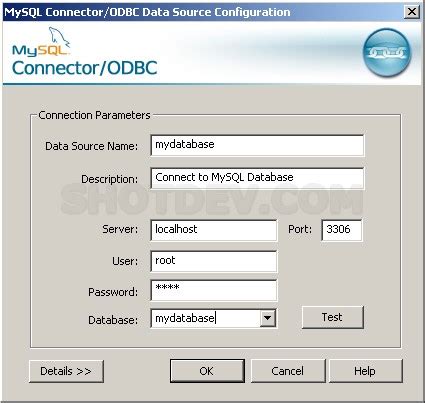This screenshot has height=403, width=425.
Task: Click the Description input field
Action: click(x=257, y=178)
